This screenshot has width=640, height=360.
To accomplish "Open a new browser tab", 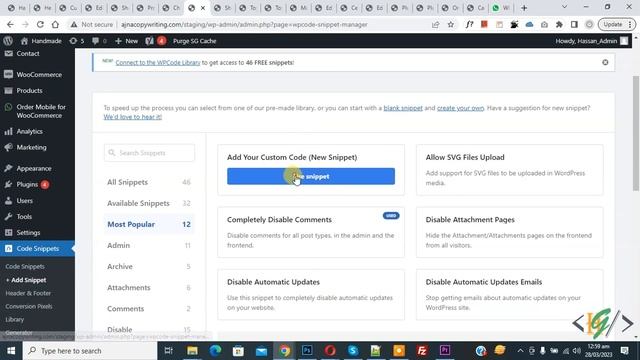I will tap(524, 8).
